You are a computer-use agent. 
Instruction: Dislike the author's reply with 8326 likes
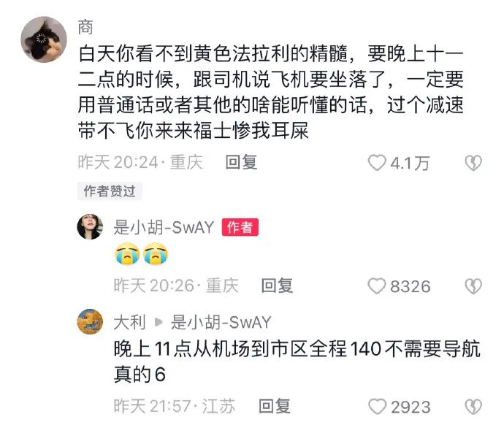coord(473,286)
